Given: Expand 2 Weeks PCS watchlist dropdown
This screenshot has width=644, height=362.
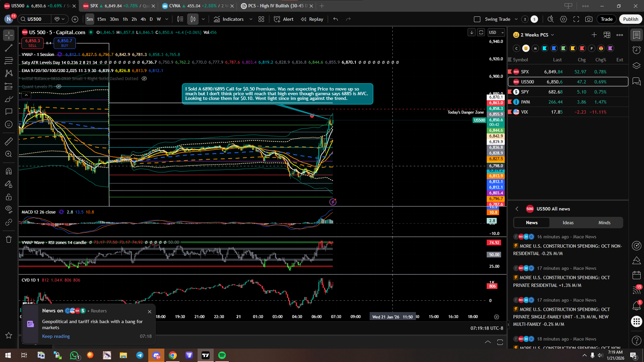Looking at the screenshot, I should [x=552, y=35].
